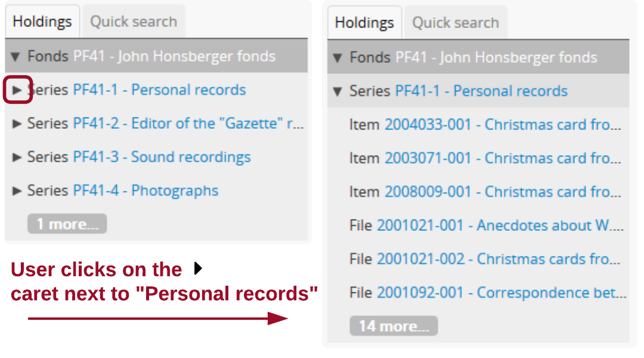Select the Holdings tab in right panel
Image resolution: width=644 pixels, height=358 pixels.
pyautogui.click(x=364, y=23)
